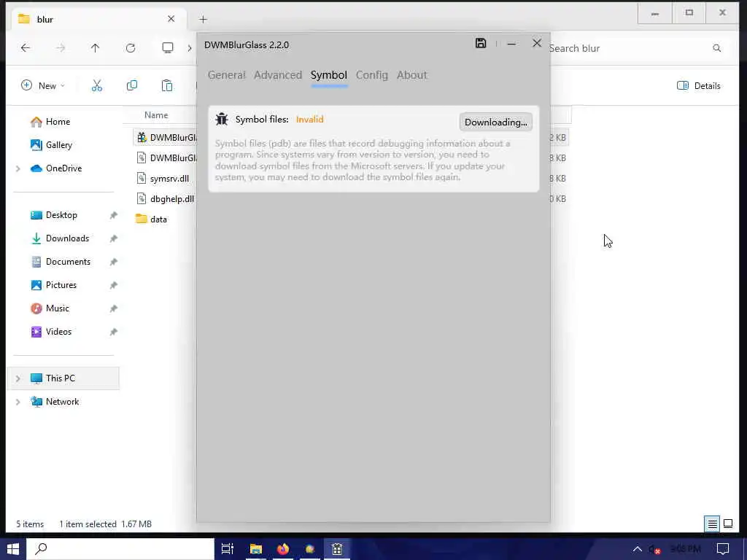Switch to the Advanced tab
Image resolution: width=747 pixels, height=560 pixels.
(x=278, y=75)
